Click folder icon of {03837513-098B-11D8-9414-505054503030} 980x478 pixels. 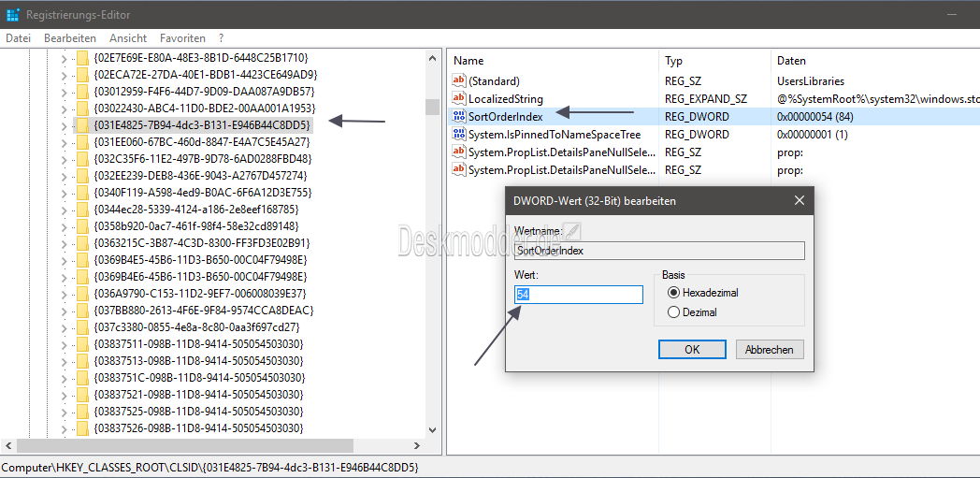tap(82, 360)
